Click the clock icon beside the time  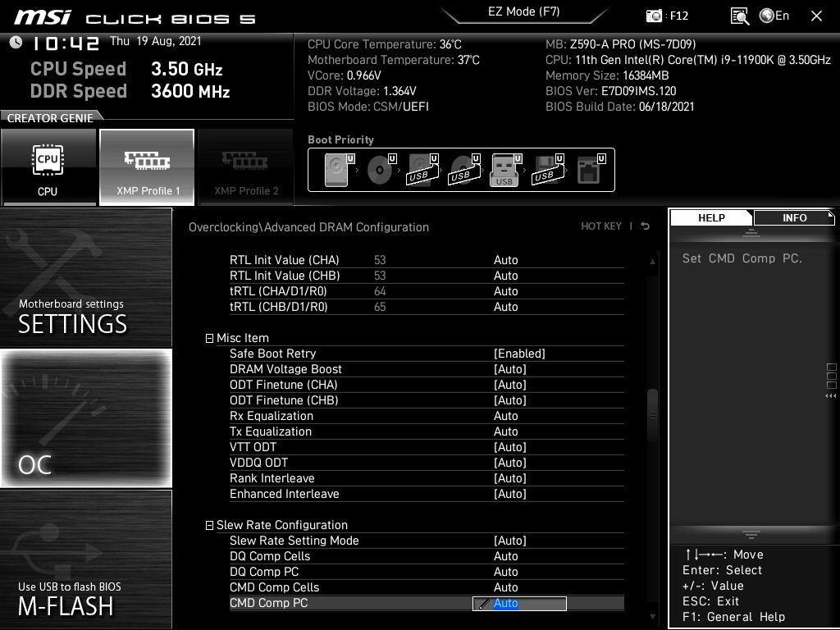click(x=16, y=42)
